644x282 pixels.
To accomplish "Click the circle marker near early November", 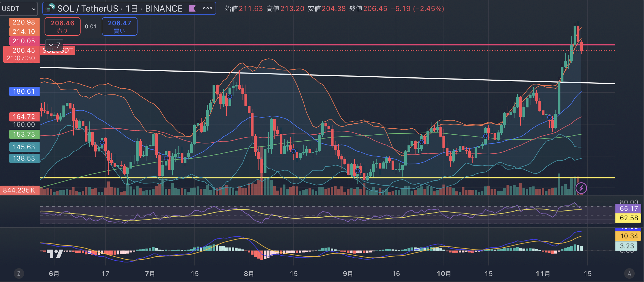I will (x=549, y=117).
